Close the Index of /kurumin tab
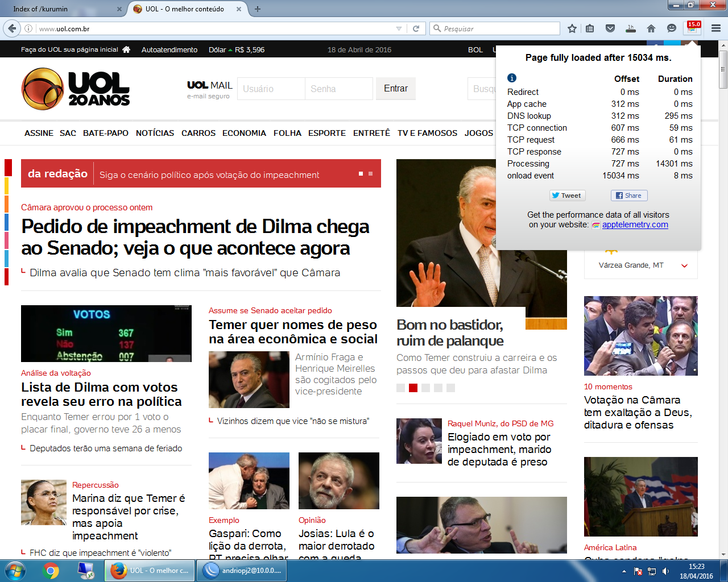The width and height of the screenshot is (728, 582). [119, 9]
